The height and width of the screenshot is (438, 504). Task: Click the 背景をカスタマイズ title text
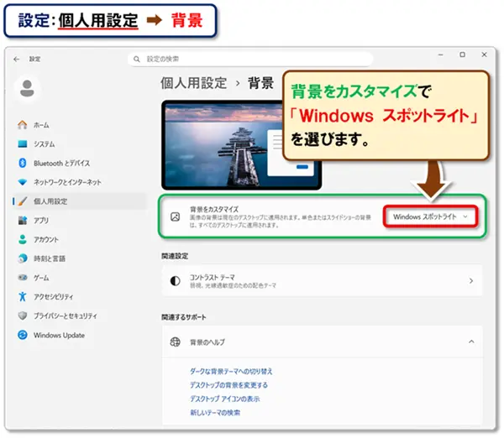pos(214,210)
